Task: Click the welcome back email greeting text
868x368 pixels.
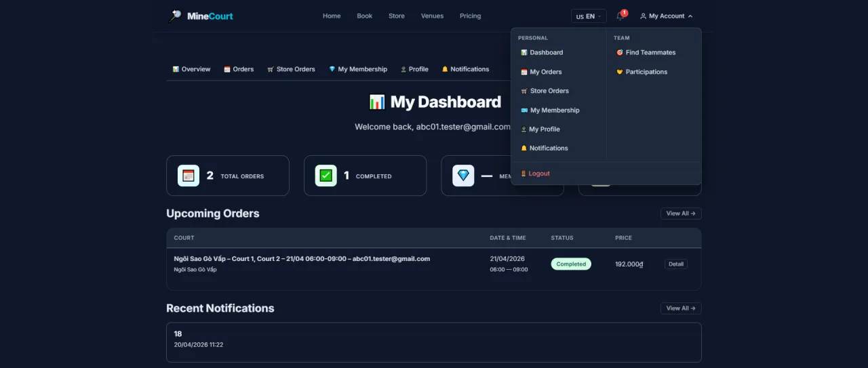Action: 433,127
